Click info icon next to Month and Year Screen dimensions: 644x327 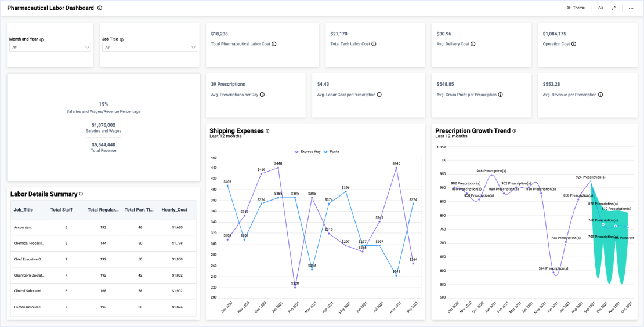(x=42, y=39)
